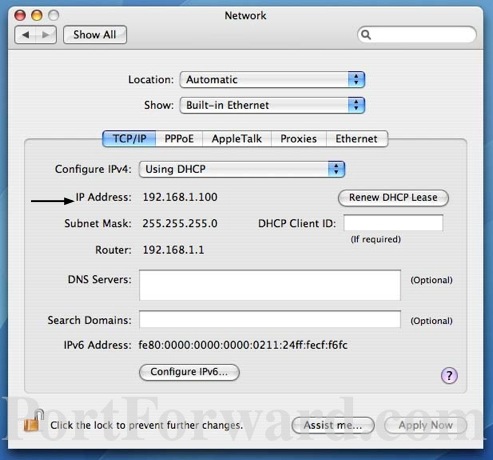The image size is (493, 460).
Task: Open the Proxies tab
Action: (x=299, y=139)
